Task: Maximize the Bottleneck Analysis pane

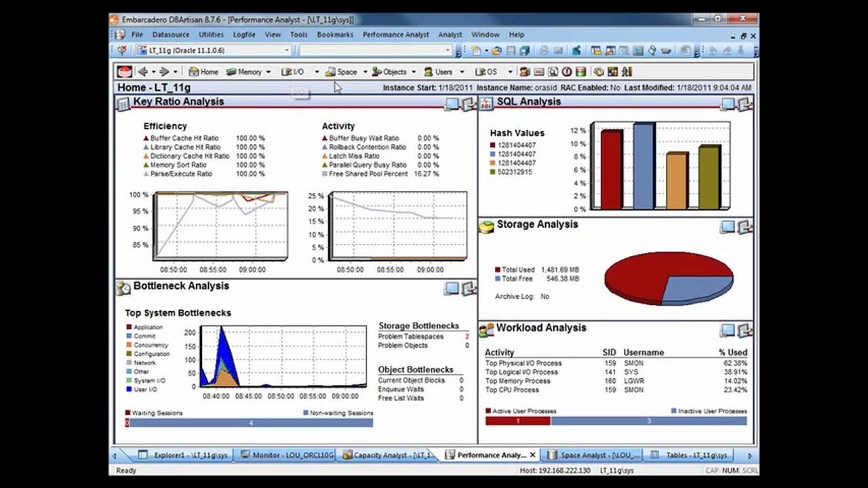Action: point(452,289)
